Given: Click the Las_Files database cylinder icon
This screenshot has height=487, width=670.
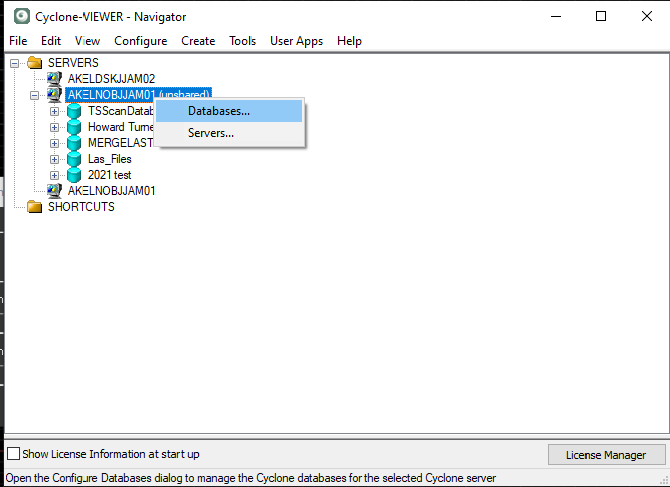Looking at the screenshot, I should click(x=74, y=159).
